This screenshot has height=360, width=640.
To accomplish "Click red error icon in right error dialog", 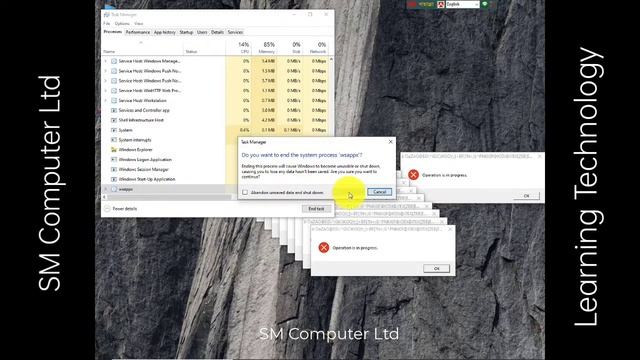I will tap(413, 175).
